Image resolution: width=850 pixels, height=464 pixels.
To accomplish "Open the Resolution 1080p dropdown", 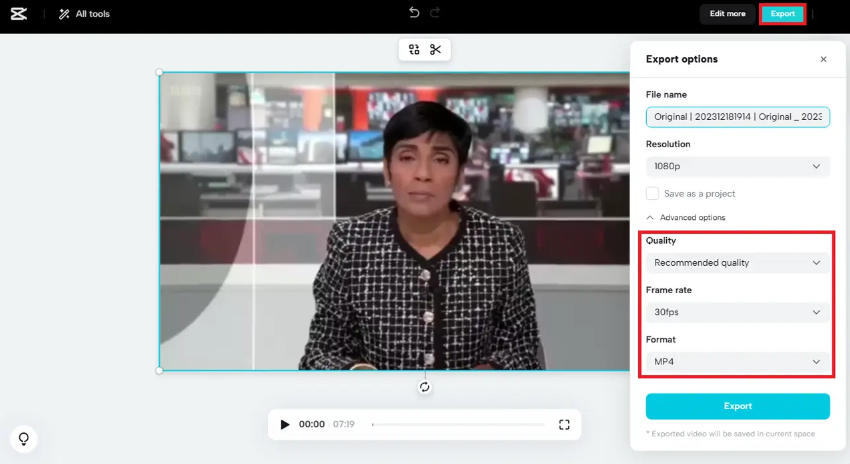I will click(x=737, y=166).
